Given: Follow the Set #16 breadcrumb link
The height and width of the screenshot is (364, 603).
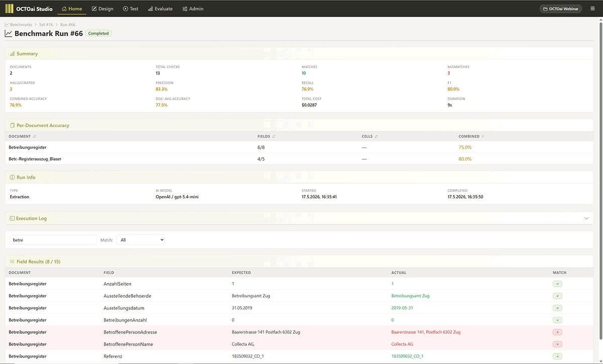Looking at the screenshot, I should [46, 25].
